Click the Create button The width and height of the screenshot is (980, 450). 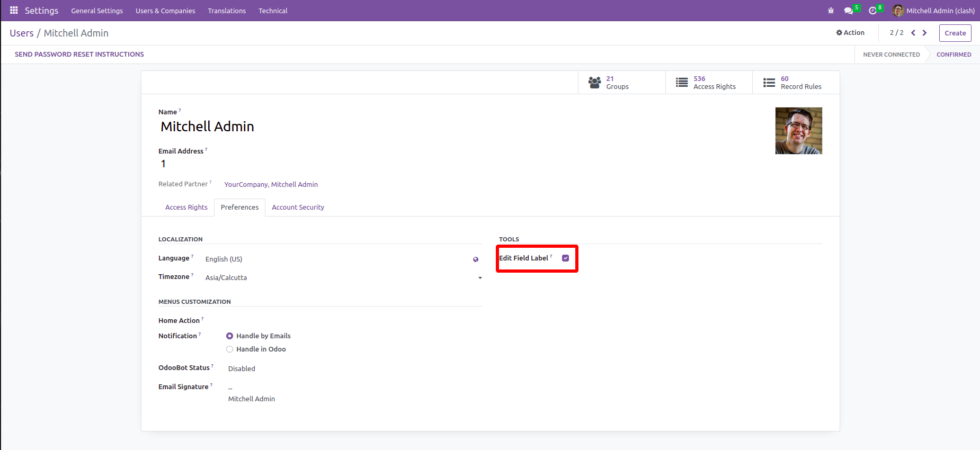tap(955, 33)
